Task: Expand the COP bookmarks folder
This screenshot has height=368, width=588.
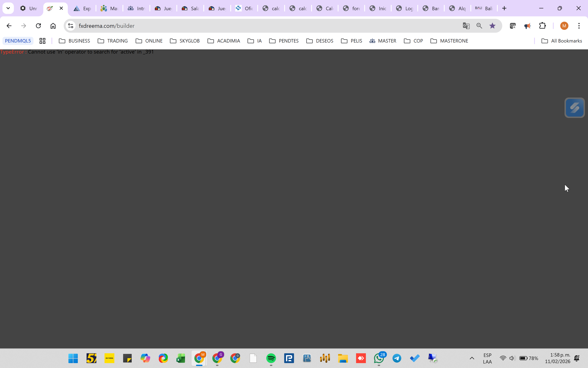Action: coord(414,41)
